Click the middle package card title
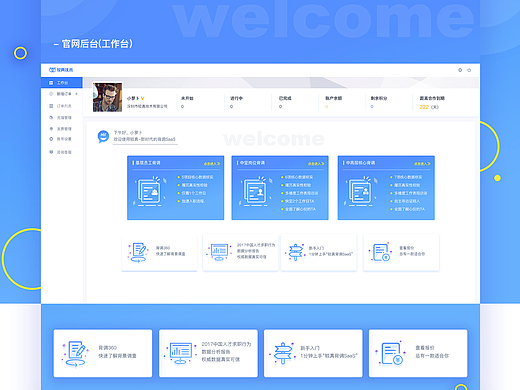Viewport: 520px width, 390px height. click(x=252, y=163)
